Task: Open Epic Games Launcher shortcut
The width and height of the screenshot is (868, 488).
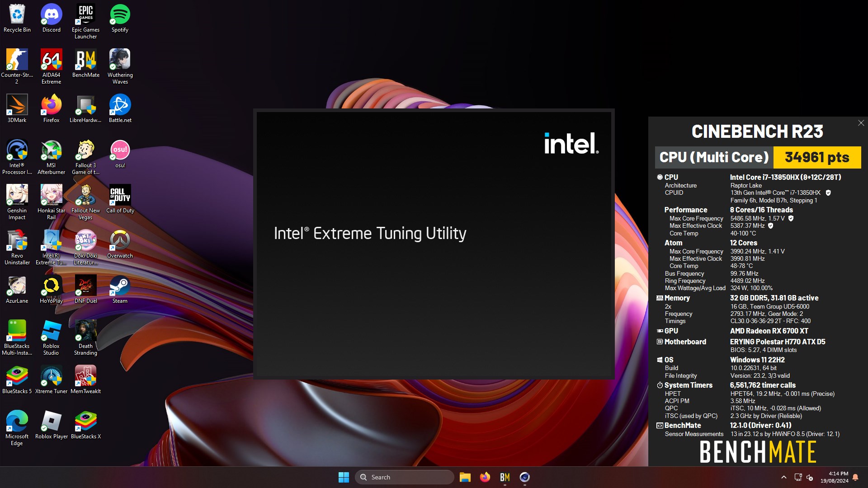Action: (x=86, y=22)
